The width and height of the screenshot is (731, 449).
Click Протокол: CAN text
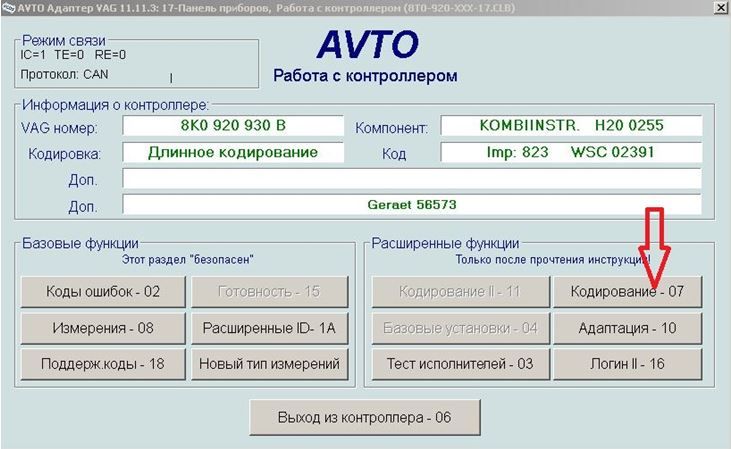click(x=64, y=75)
